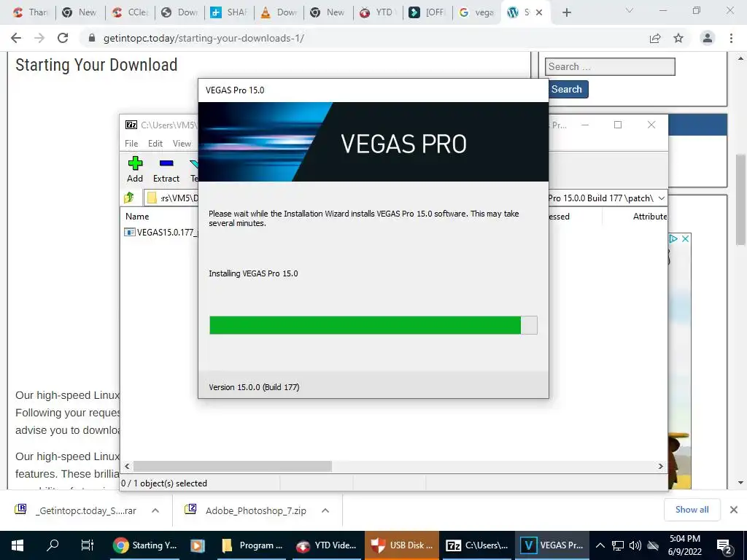Open the Chrome profile avatar menu
The height and width of the screenshot is (560, 747).
click(x=708, y=38)
